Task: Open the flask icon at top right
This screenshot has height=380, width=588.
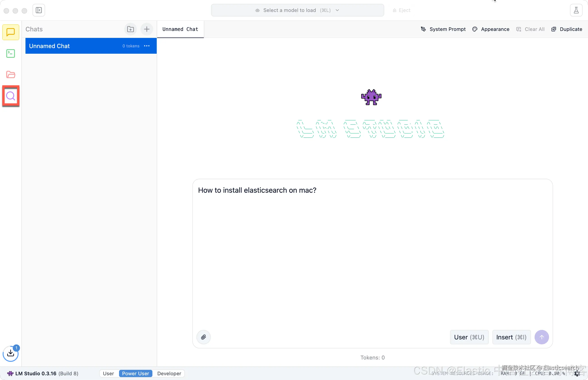Action: (x=576, y=10)
